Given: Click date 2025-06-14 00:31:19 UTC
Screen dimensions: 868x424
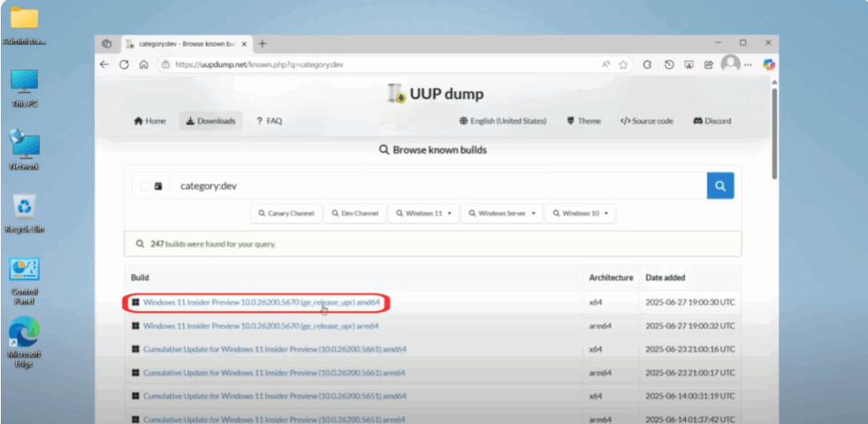Looking at the screenshot, I should (690, 396).
